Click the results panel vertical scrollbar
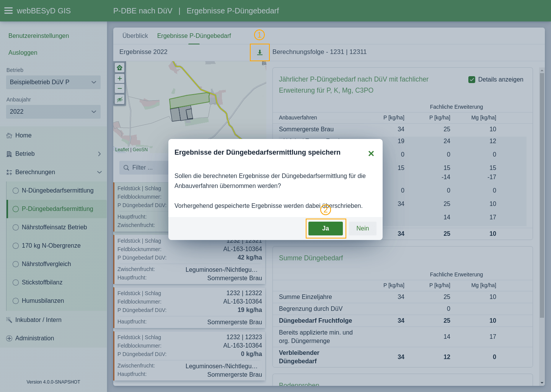The height and width of the screenshot is (392, 551). click(542, 195)
